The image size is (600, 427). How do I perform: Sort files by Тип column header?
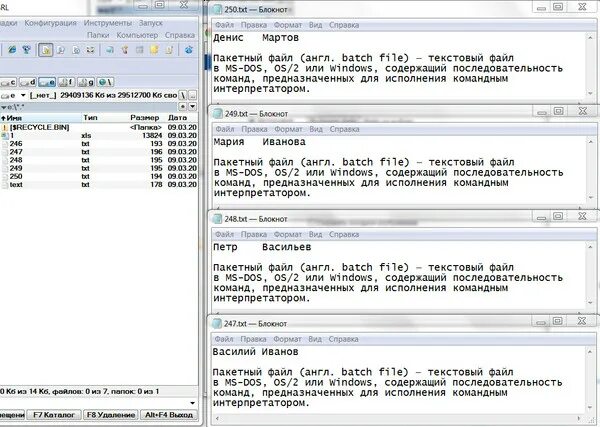tap(90, 117)
